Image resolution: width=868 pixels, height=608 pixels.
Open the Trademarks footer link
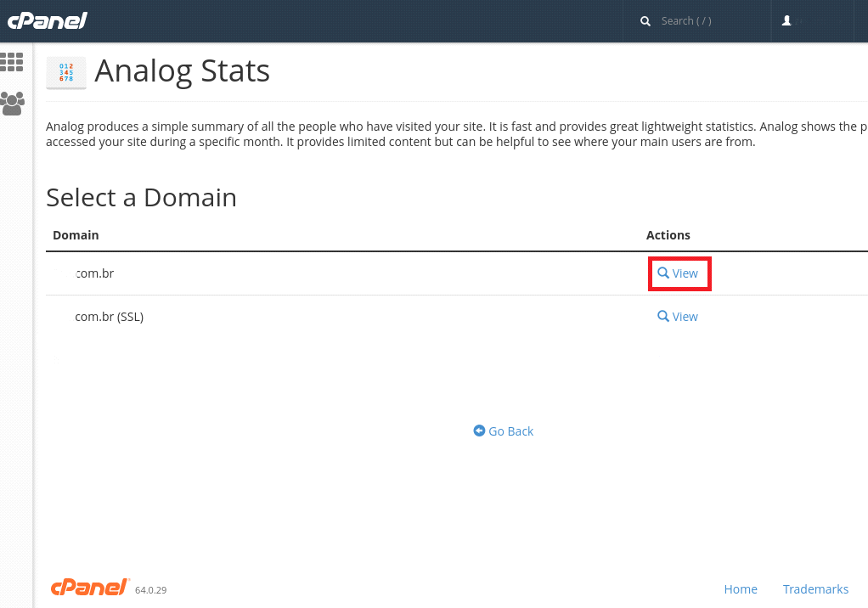pos(815,589)
